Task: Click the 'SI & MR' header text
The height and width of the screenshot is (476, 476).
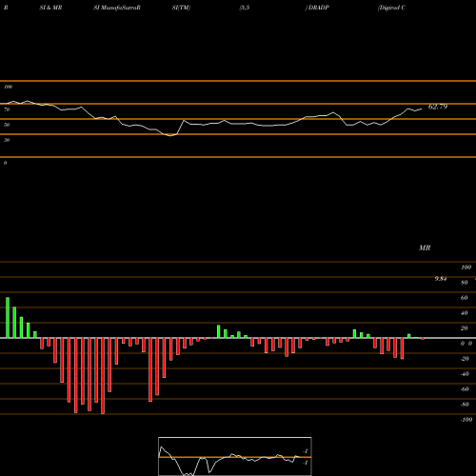Action: 50,8
